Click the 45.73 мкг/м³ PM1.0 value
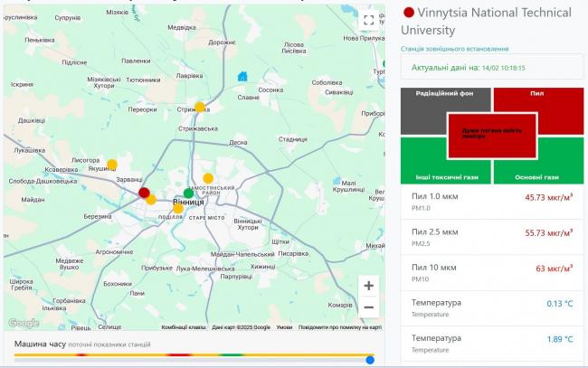The width and height of the screenshot is (588, 368). pos(548,197)
